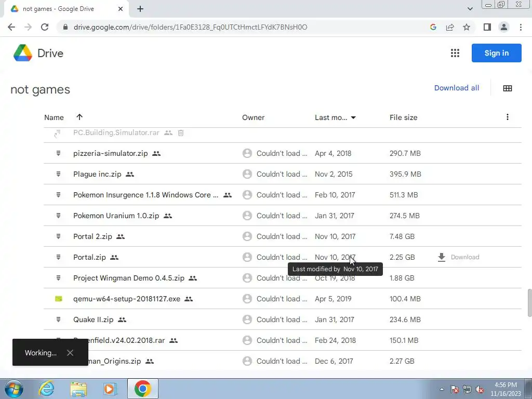Expand the tab search chevron
532x399 pixels.
point(470,9)
